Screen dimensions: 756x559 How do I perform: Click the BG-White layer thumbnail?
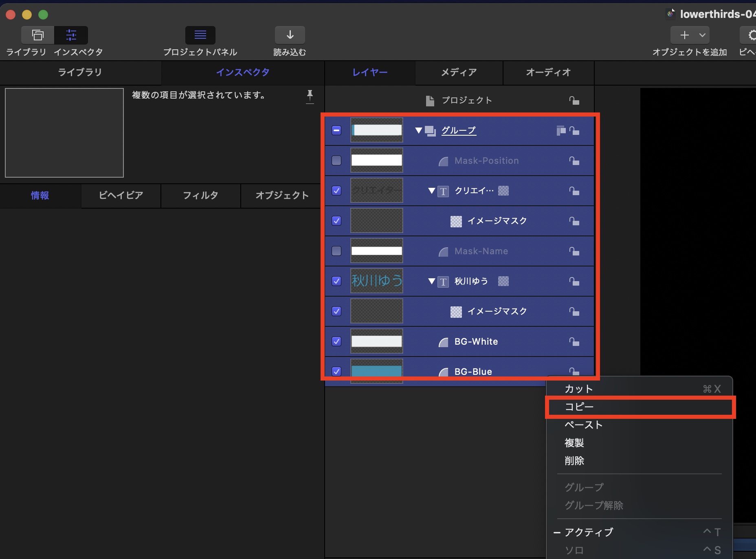377,341
